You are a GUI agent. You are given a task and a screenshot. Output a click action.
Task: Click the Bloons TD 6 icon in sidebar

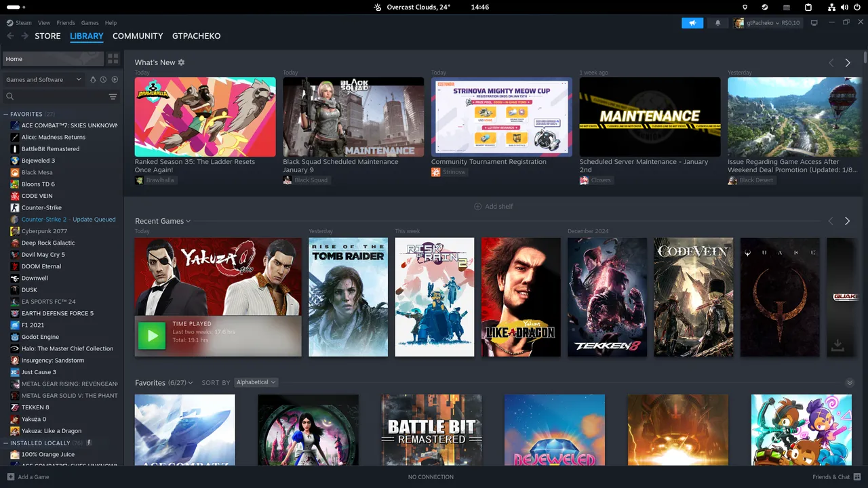click(x=15, y=184)
